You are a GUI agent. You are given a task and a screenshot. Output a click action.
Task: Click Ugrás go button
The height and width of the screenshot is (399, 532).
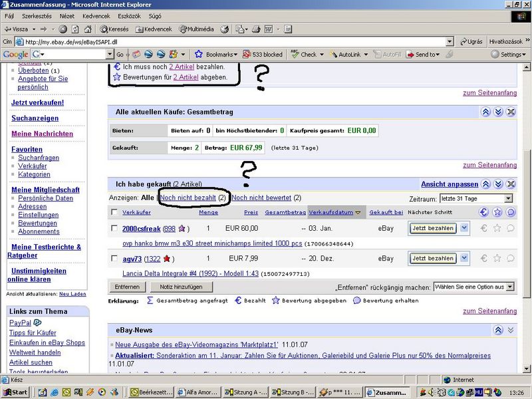click(471, 42)
